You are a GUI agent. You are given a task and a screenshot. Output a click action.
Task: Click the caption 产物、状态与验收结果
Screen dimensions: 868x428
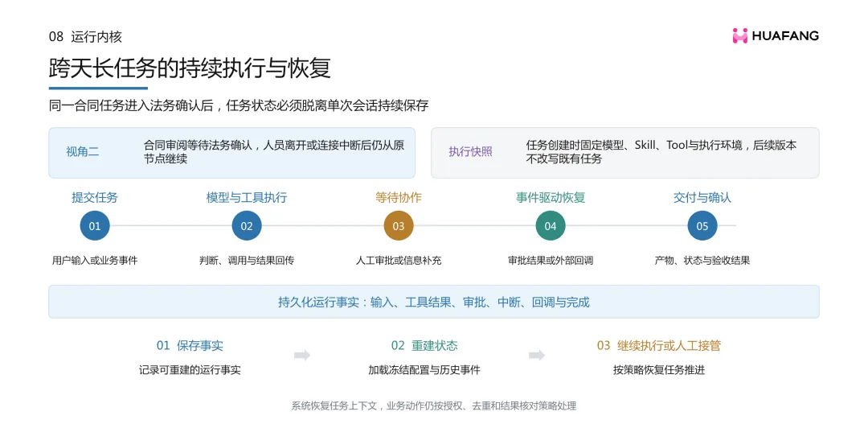point(702,261)
